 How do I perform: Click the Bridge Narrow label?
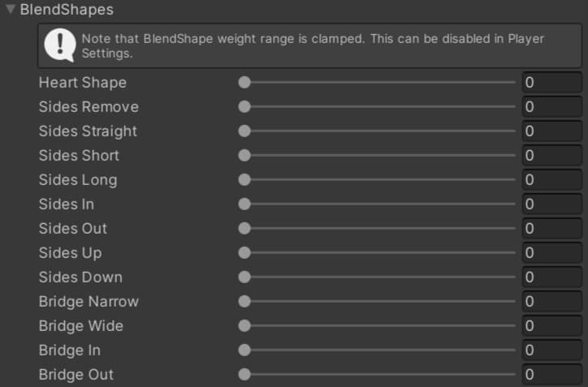pyautogui.click(x=89, y=302)
